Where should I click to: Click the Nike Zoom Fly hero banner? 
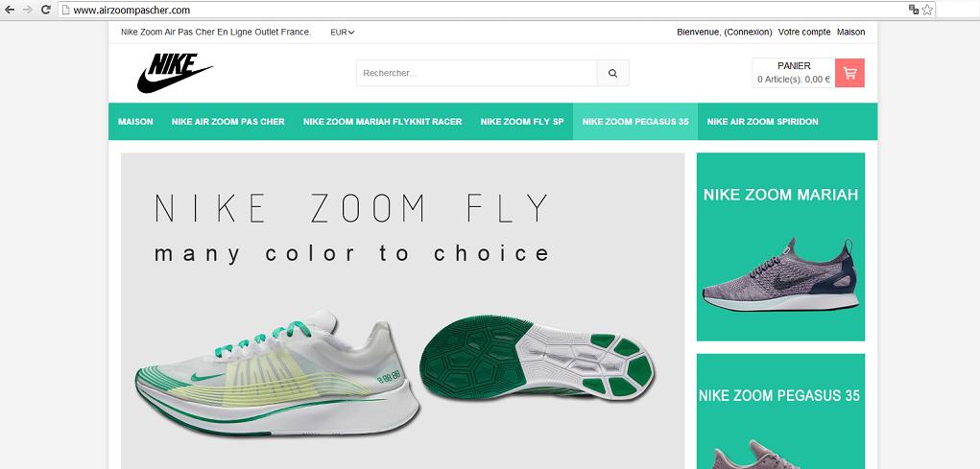click(402, 311)
